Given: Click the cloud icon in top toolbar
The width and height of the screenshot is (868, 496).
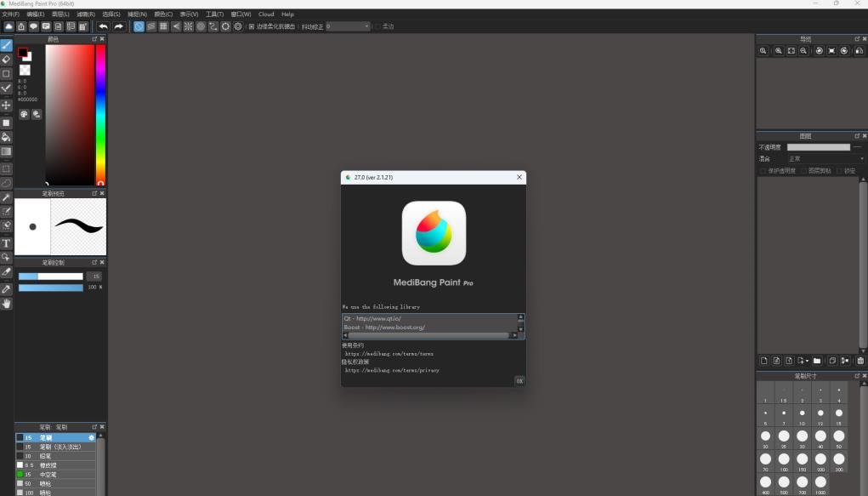Looking at the screenshot, I should (x=9, y=26).
